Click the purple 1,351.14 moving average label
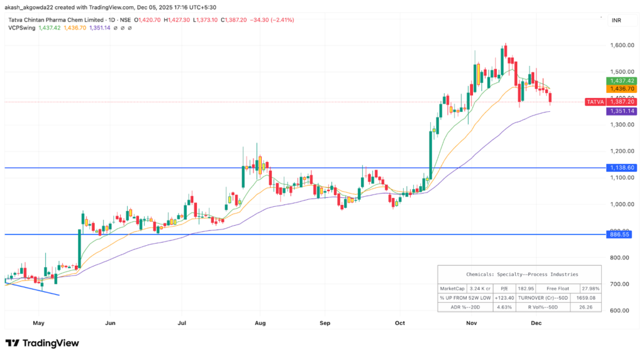 619,111
